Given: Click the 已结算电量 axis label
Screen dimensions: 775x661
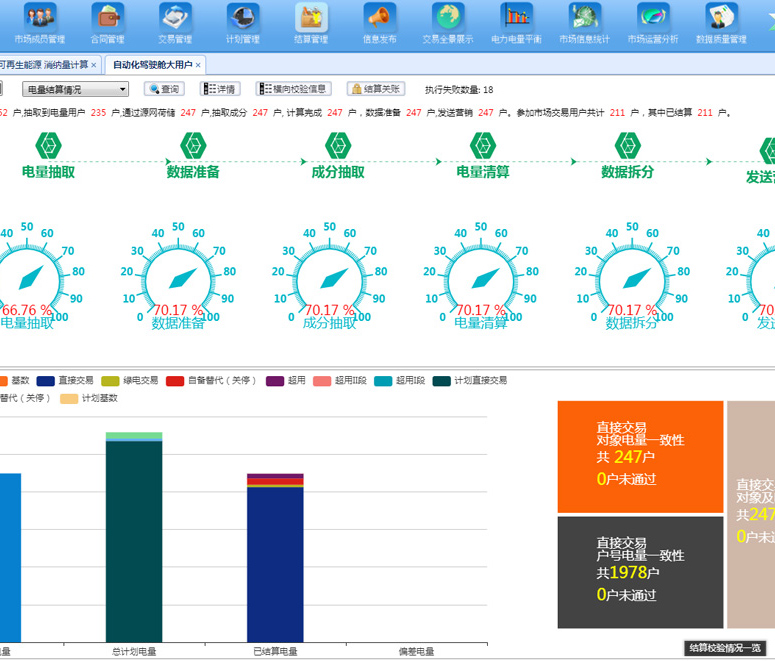Looking at the screenshot, I should (x=275, y=652).
